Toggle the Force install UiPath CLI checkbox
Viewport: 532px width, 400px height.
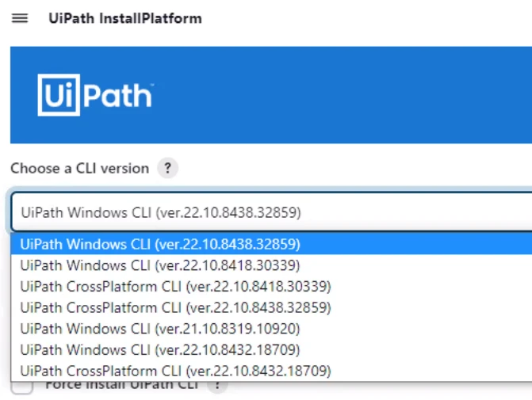(22, 387)
